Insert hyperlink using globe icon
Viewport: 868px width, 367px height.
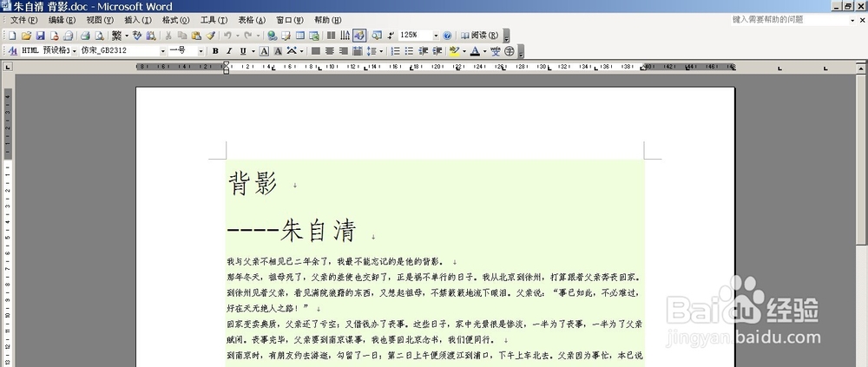pyautogui.click(x=272, y=36)
